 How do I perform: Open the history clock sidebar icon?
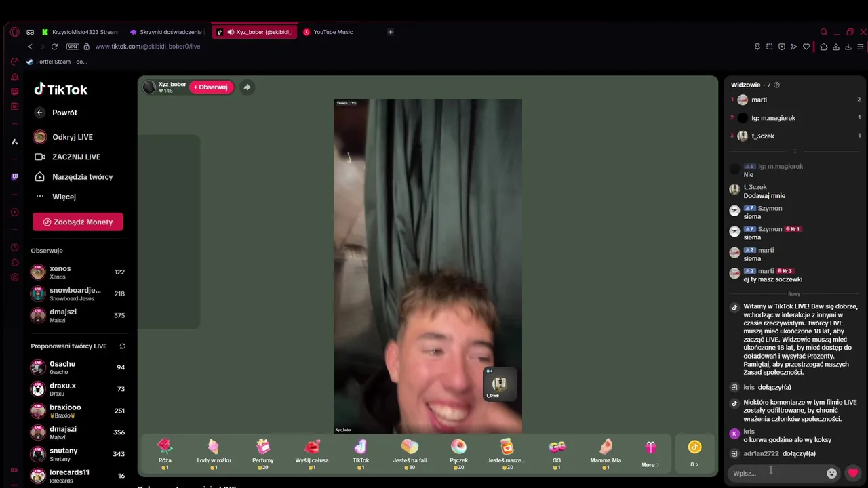pos(15,247)
